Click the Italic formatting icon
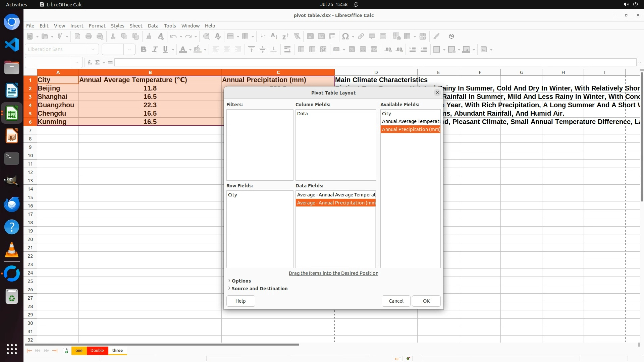644x362 pixels. click(155, 50)
